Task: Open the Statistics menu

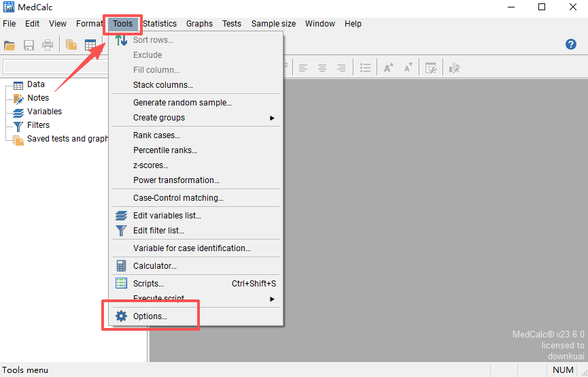Action: tap(160, 24)
